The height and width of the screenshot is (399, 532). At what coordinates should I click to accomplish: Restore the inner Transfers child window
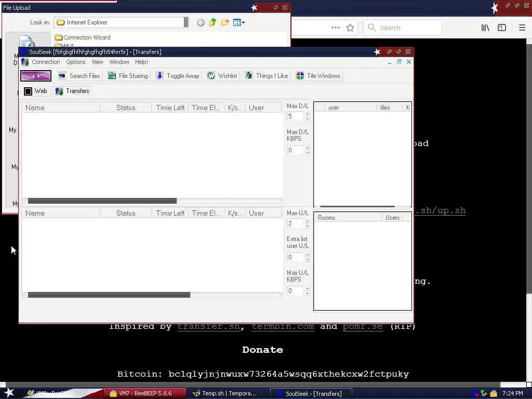tap(399, 62)
